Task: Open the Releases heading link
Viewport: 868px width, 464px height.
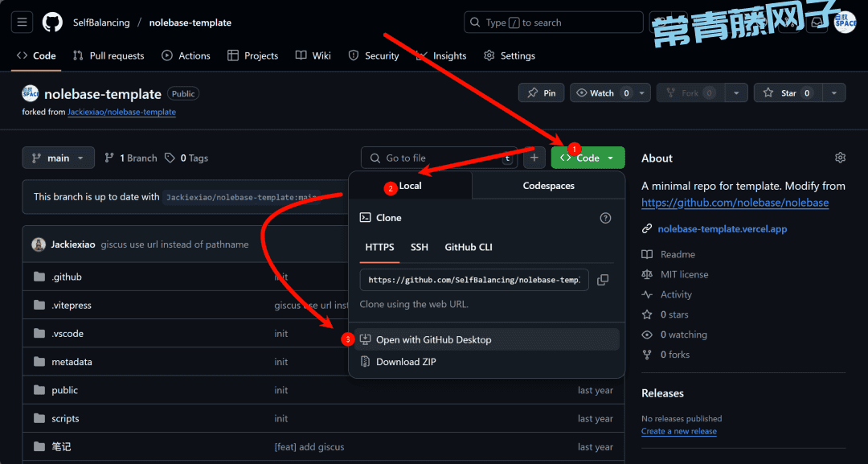Action: (662, 393)
